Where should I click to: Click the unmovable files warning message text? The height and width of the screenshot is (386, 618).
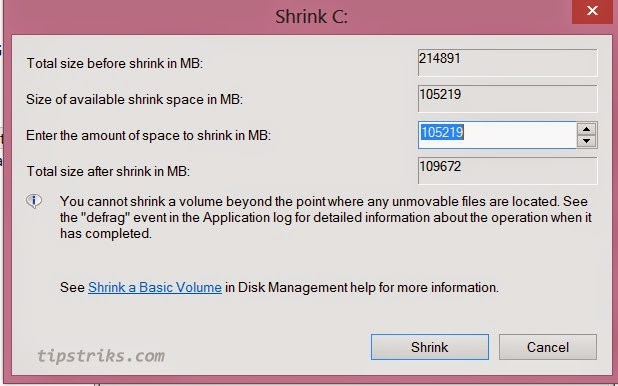coord(326,217)
